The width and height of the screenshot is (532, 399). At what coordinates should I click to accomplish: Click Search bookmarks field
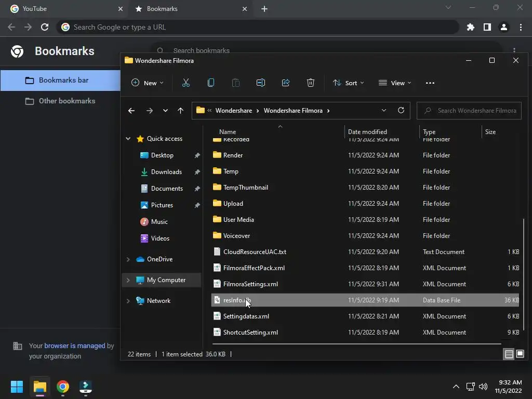coord(326,50)
